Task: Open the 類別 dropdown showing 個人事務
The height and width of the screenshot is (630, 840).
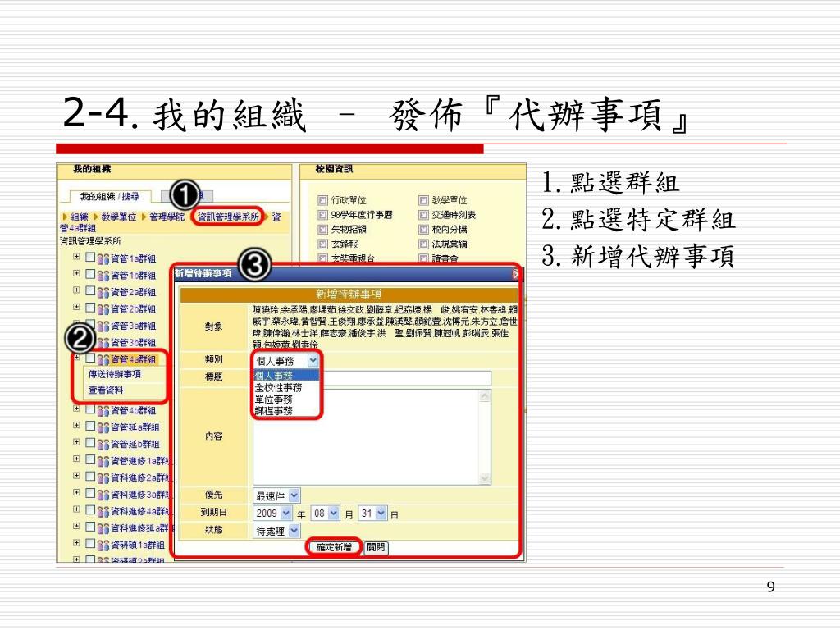Action: (x=286, y=361)
